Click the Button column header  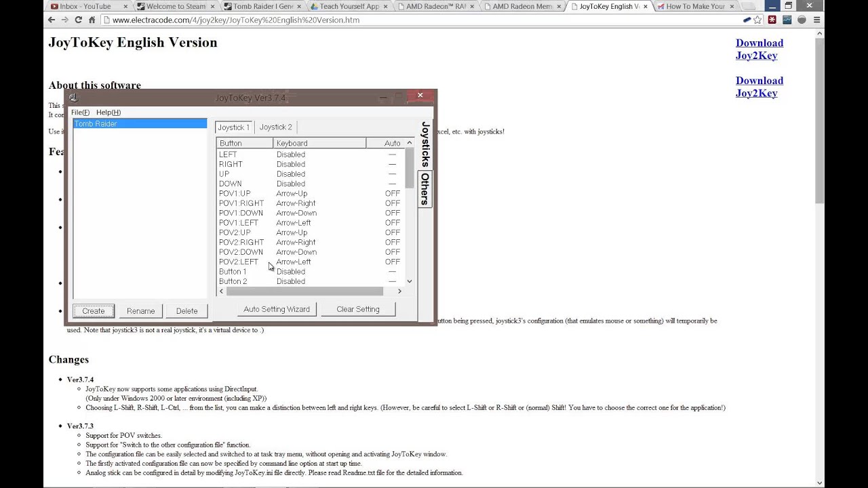(x=245, y=143)
